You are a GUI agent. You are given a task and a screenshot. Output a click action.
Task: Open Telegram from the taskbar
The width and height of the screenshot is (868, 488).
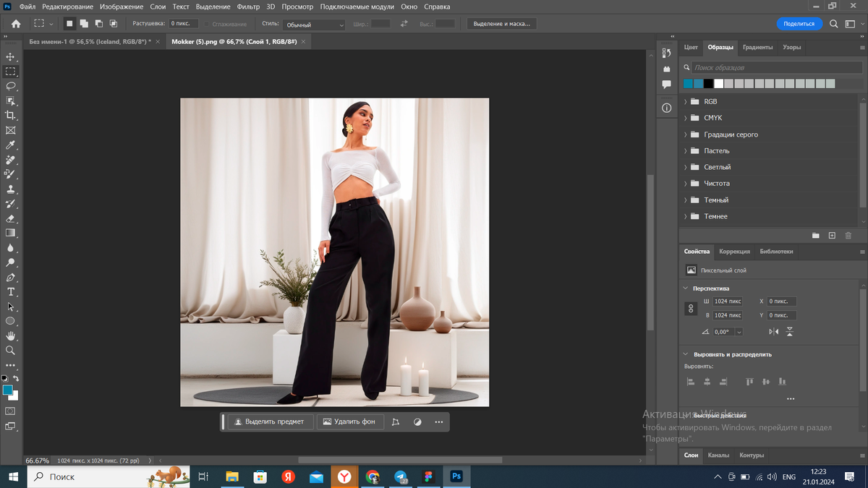[401, 477]
